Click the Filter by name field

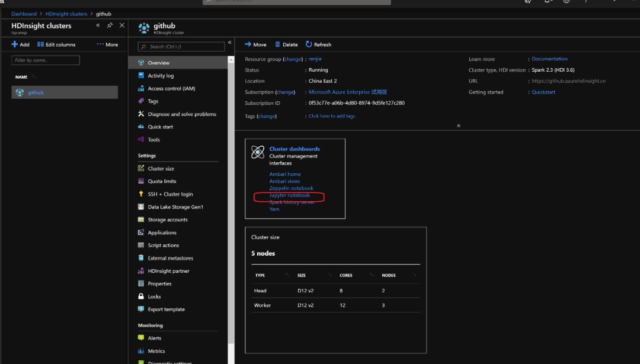pos(46,60)
